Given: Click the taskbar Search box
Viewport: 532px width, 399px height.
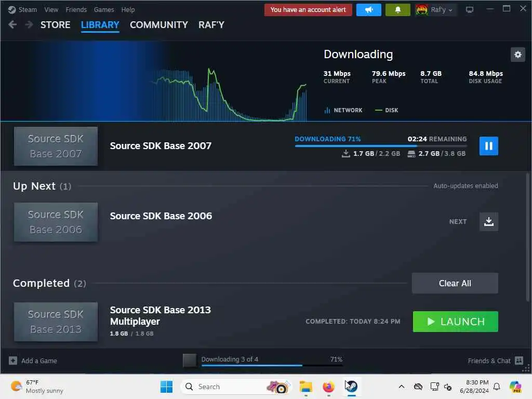Looking at the screenshot, I should pyautogui.click(x=236, y=387).
